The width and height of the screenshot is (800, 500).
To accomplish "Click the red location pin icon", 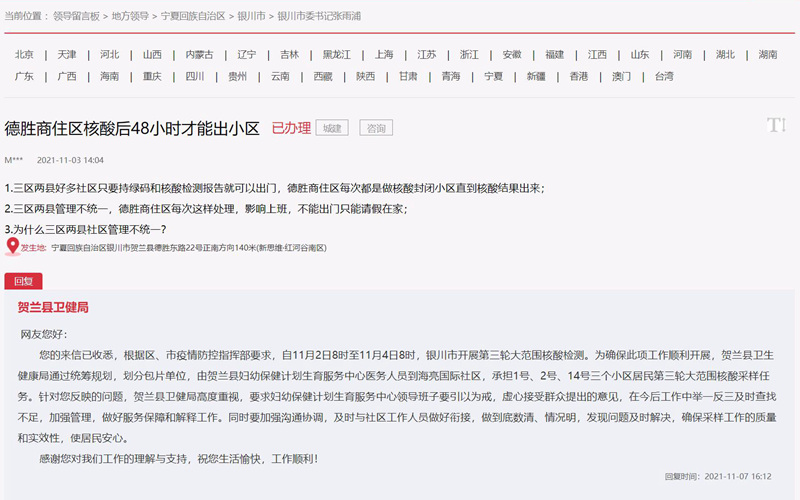I will click(x=12, y=246).
